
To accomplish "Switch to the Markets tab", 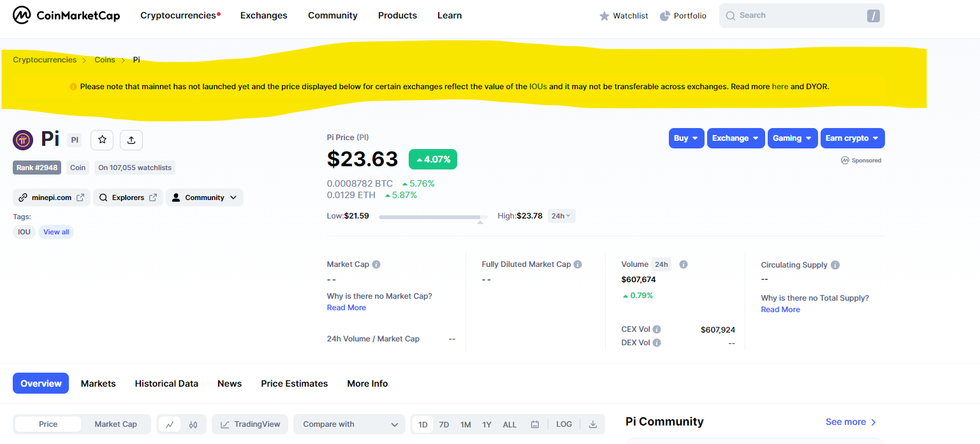I will [98, 383].
